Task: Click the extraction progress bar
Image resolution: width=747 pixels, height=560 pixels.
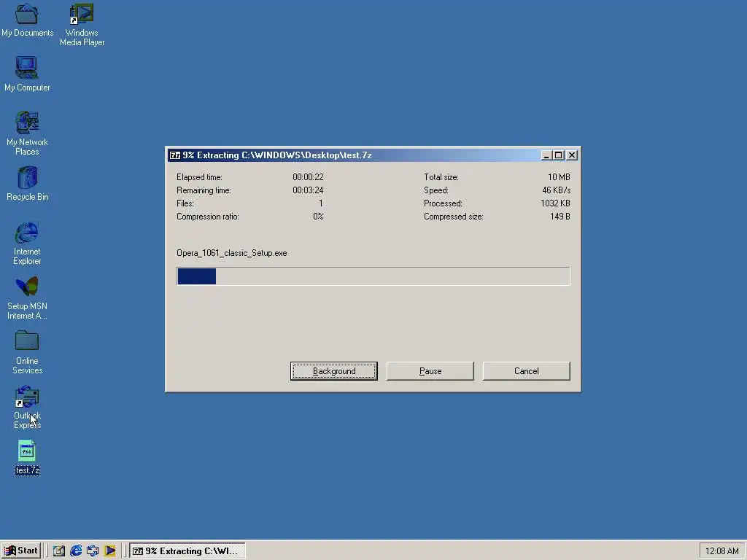Action: 373,276
